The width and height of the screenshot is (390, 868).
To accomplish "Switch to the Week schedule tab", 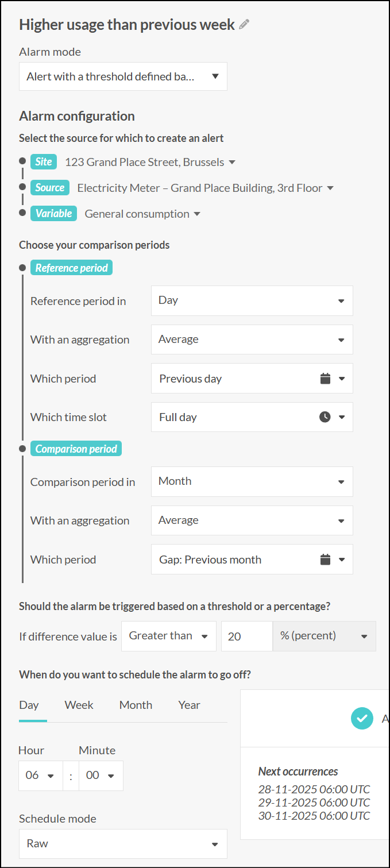I will click(x=79, y=705).
